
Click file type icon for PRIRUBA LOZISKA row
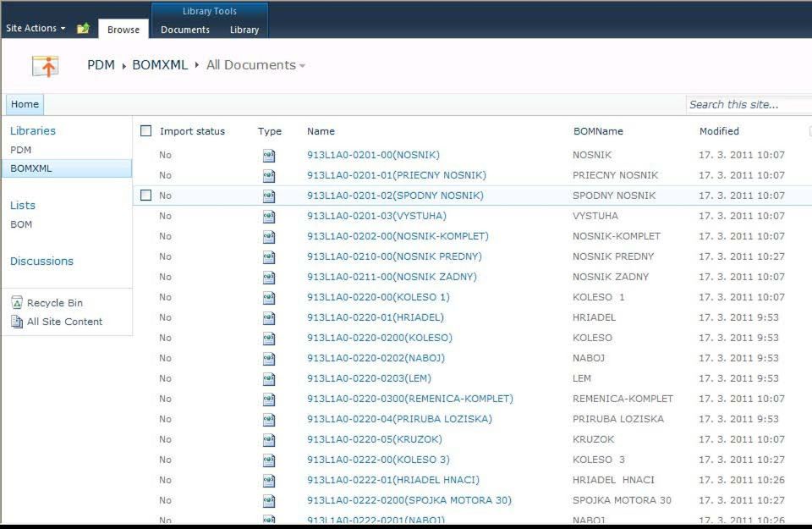point(269,419)
